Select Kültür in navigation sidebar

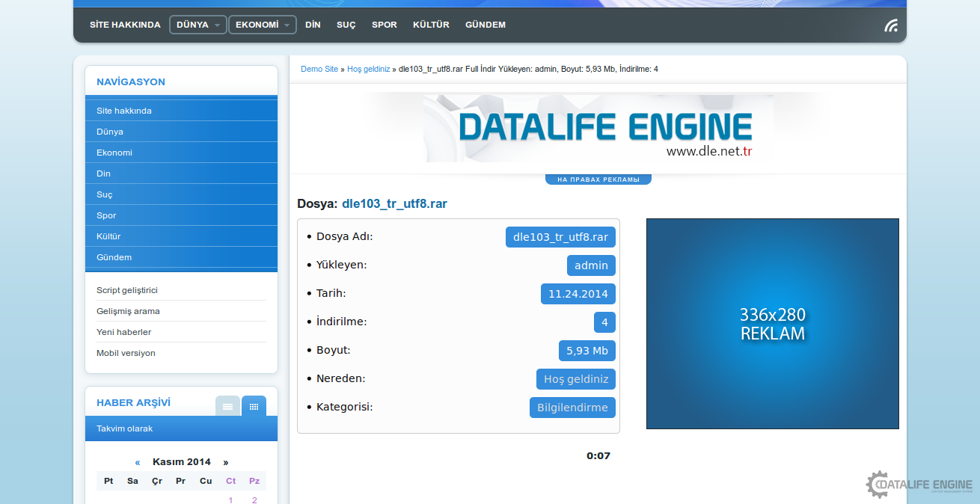click(181, 236)
